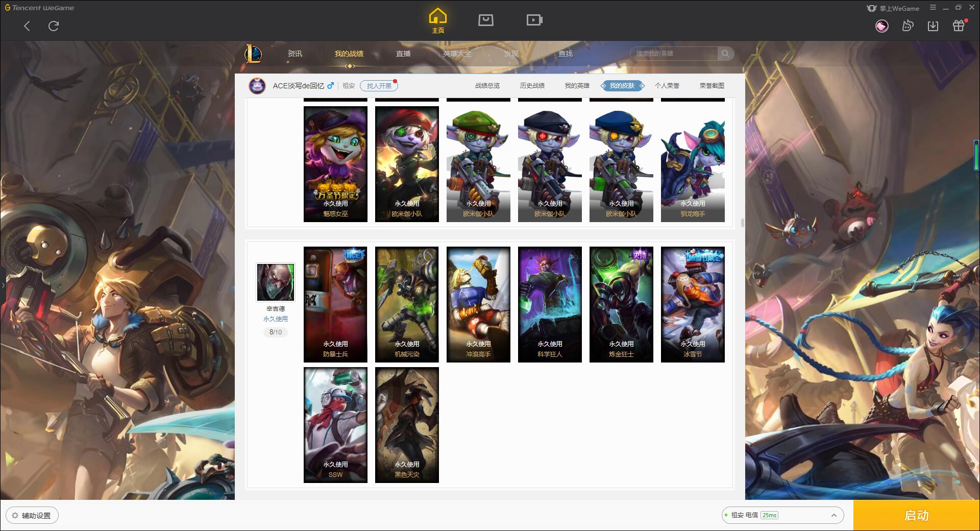Open the video playback icon in top bar
Viewport: 980px width, 531px height.
[534, 20]
